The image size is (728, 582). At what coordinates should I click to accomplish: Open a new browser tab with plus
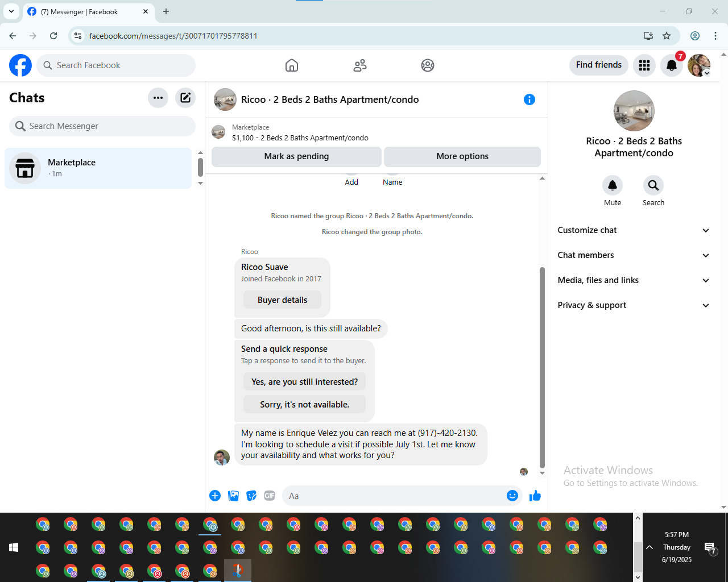[x=166, y=11]
